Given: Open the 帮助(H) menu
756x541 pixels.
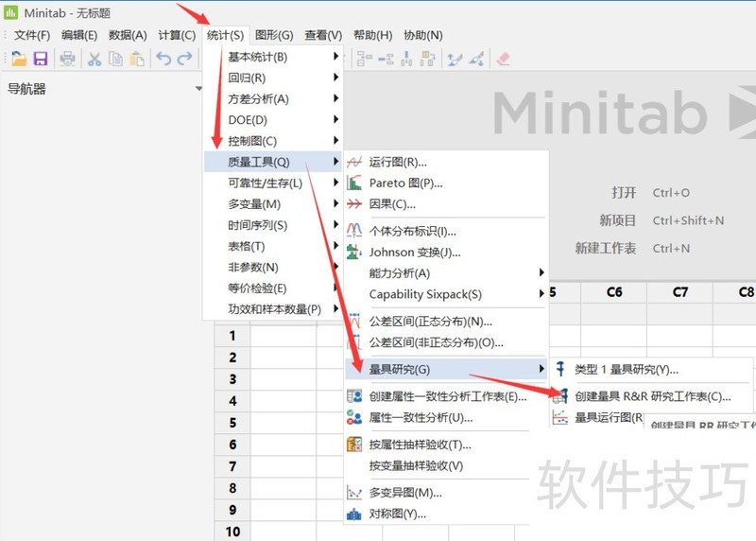Looking at the screenshot, I should pyautogui.click(x=372, y=35).
